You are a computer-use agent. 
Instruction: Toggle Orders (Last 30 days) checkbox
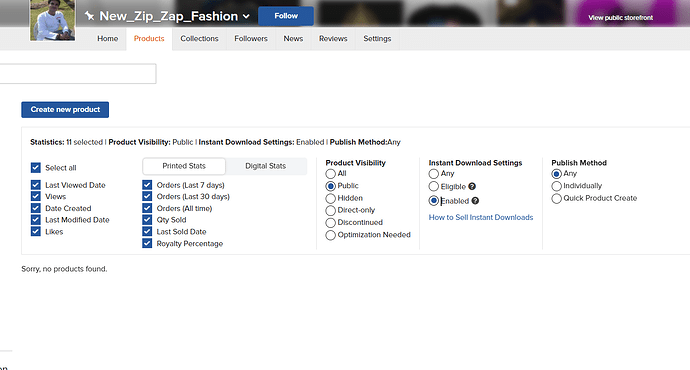[x=147, y=196]
